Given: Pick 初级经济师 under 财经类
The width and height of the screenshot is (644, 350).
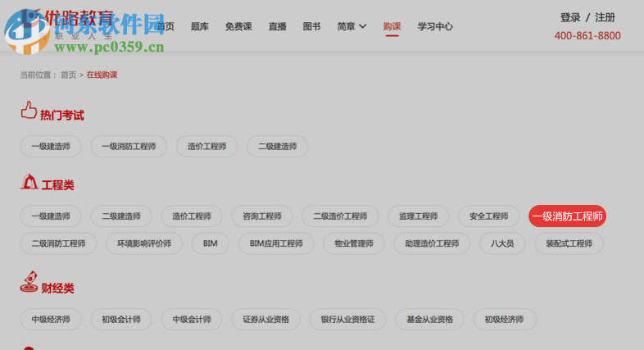Looking at the screenshot, I should point(504,319).
